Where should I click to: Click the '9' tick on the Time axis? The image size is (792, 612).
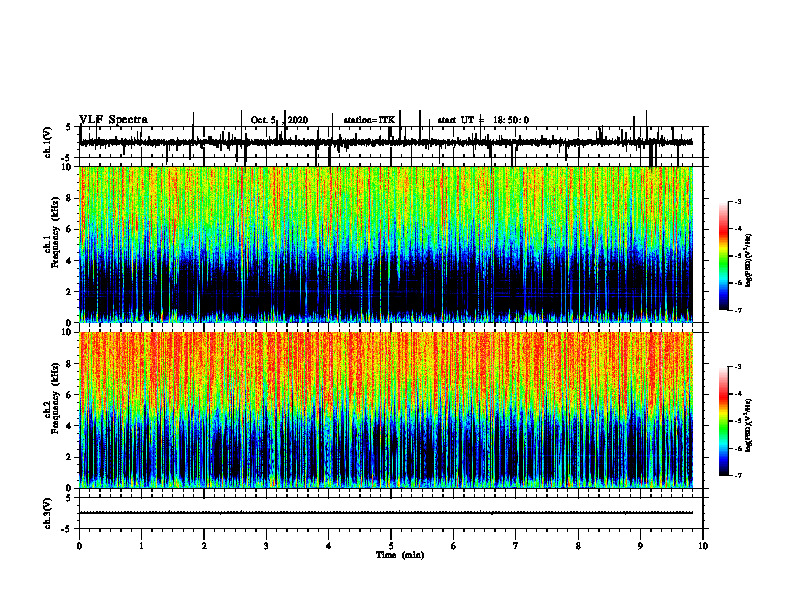[x=640, y=546]
